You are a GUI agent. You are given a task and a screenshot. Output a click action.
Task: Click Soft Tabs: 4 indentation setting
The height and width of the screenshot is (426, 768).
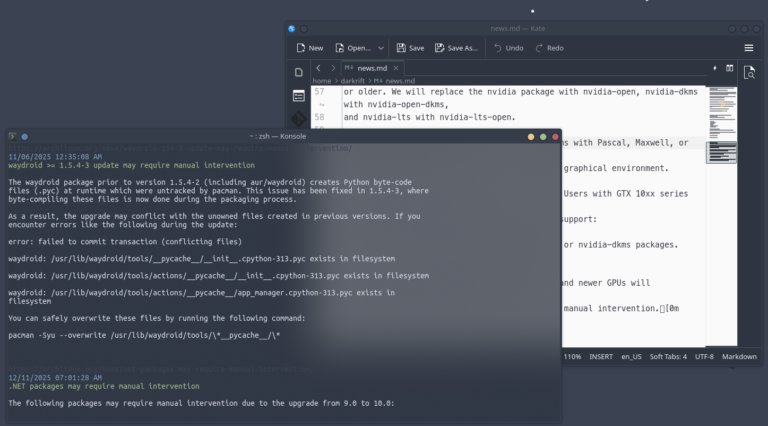pos(668,356)
